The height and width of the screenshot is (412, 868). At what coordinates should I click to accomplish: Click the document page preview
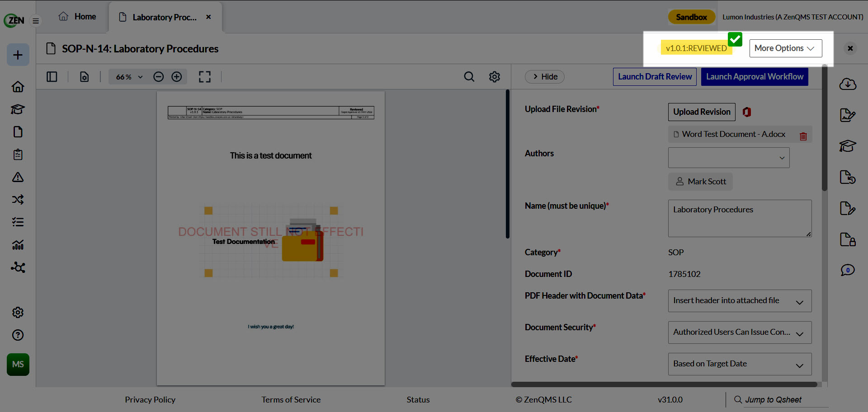pyautogui.click(x=271, y=239)
